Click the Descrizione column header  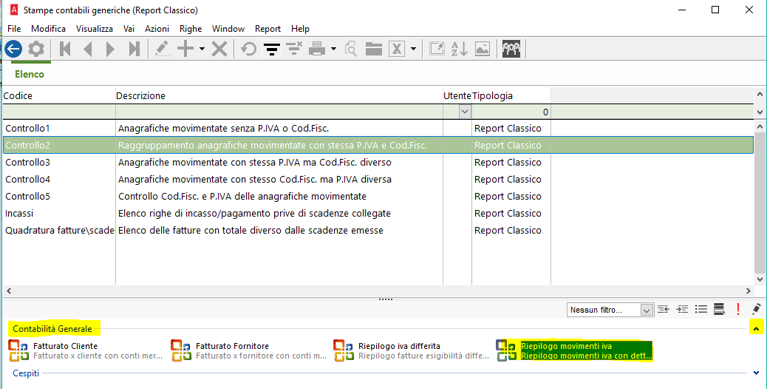pyautogui.click(x=279, y=96)
